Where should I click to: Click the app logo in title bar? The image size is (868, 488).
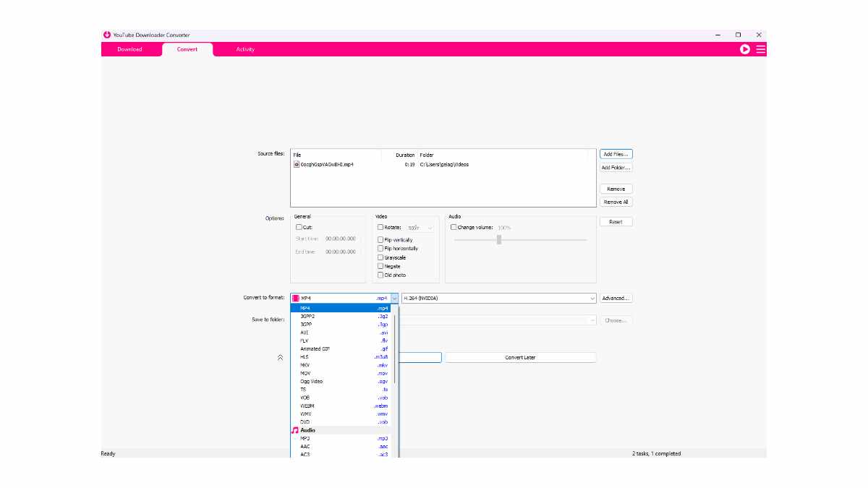pos(107,35)
